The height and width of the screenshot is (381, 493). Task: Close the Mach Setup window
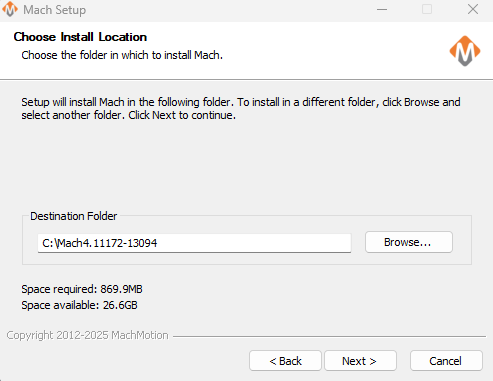(x=473, y=9)
